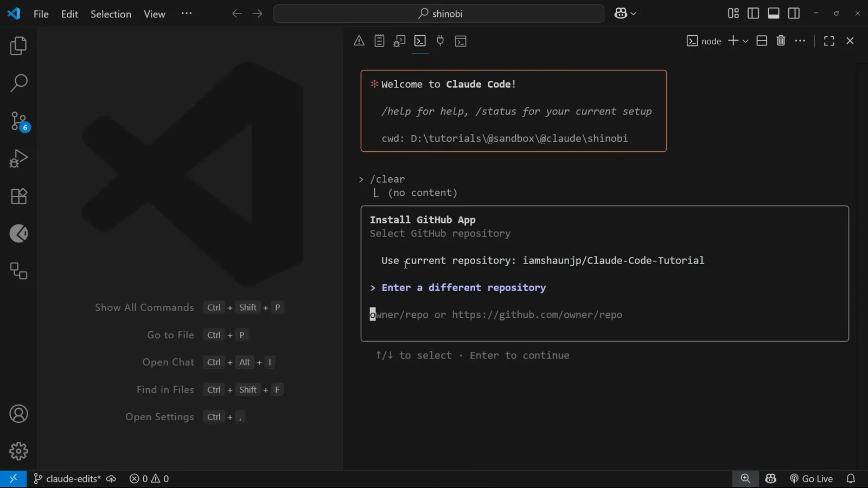Switch to the Output panel icon
Image resolution: width=868 pixels, height=488 pixels.
point(379,41)
